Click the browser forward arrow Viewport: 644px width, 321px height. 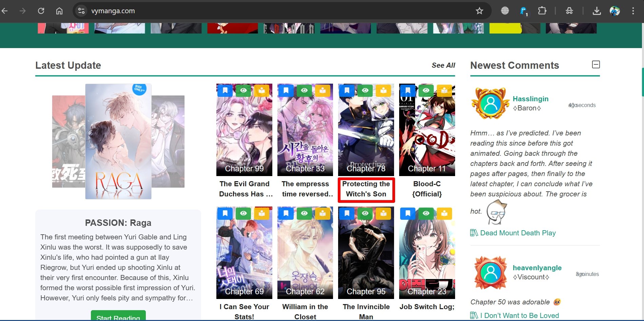(23, 11)
